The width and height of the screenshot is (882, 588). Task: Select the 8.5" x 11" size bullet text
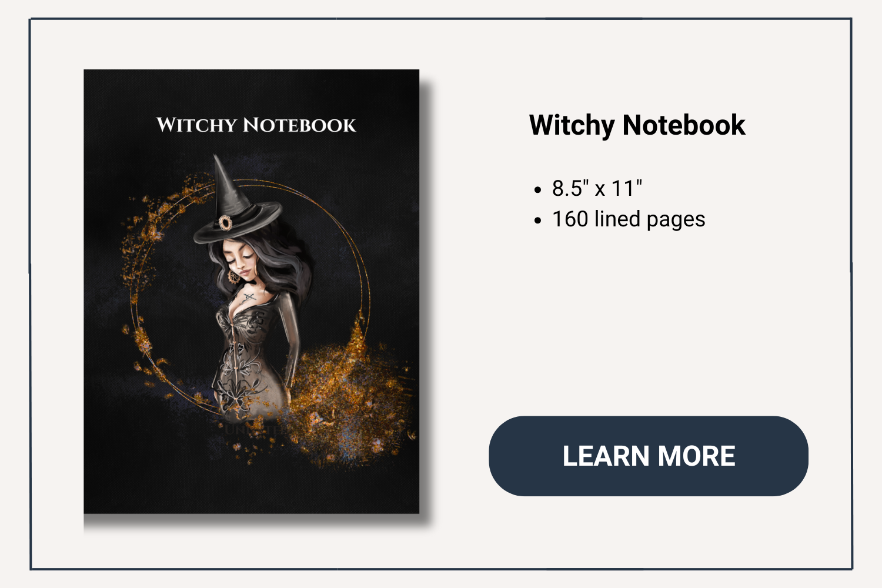597,189
